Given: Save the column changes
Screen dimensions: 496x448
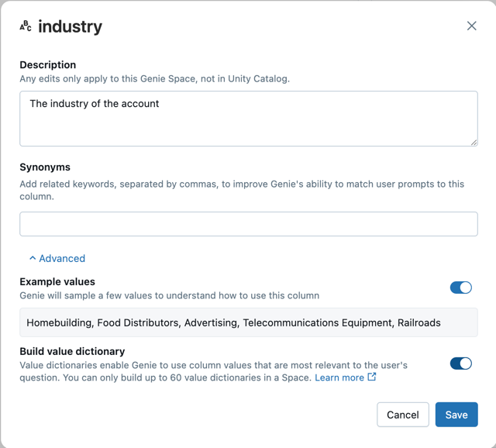Looking at the screenshot, I should point(456,415).
